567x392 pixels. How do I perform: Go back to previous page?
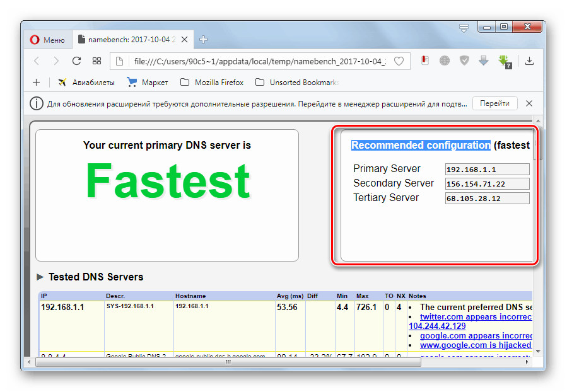tap(37, 61)
